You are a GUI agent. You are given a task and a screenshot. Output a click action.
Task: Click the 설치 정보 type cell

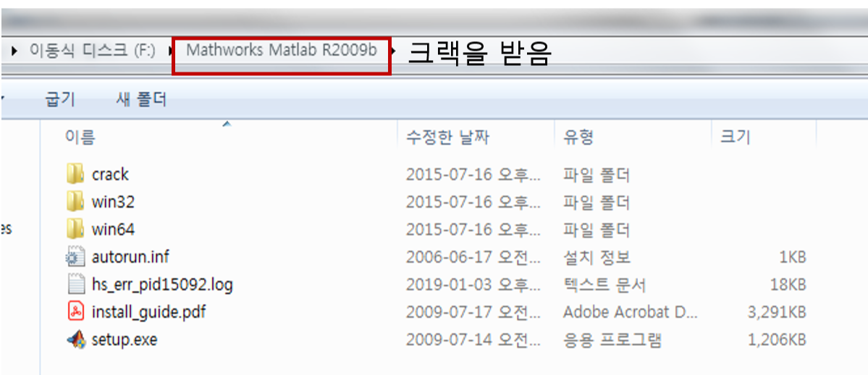coord(597,257)
